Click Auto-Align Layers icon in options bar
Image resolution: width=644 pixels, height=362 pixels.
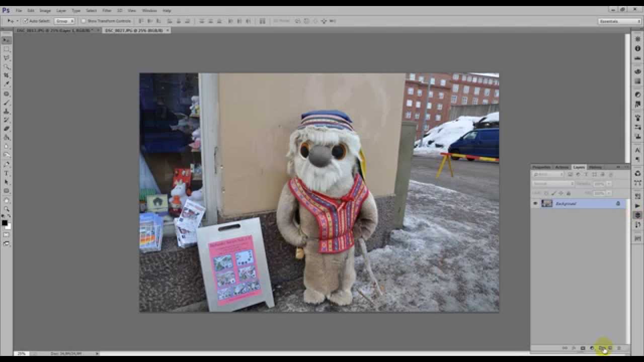tap(262, 21)
